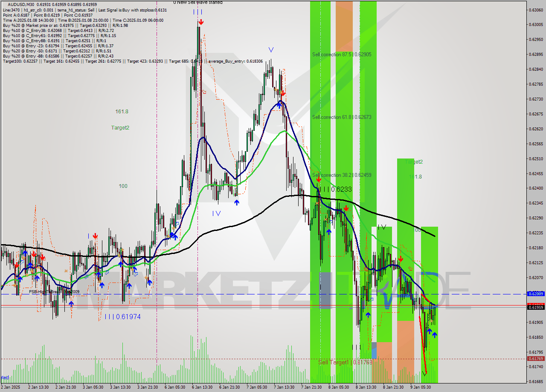Select the '7 Jan 21:30' time label

(311, 387)
